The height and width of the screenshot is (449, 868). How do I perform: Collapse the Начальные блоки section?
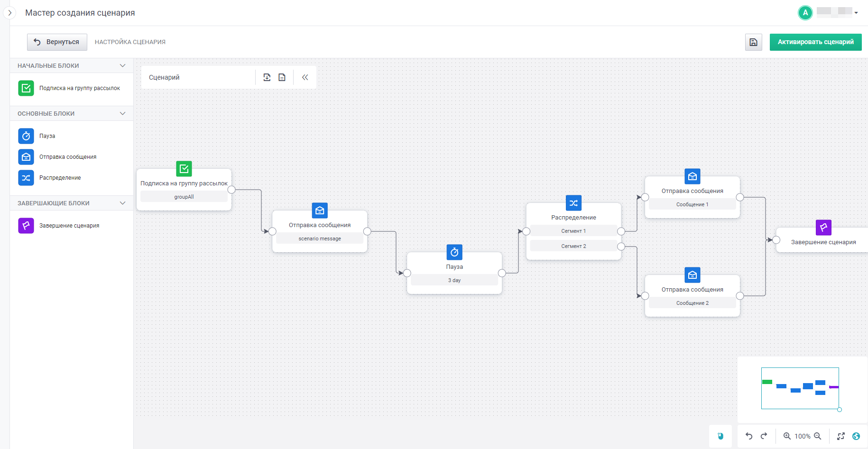(x=123, y=65)
